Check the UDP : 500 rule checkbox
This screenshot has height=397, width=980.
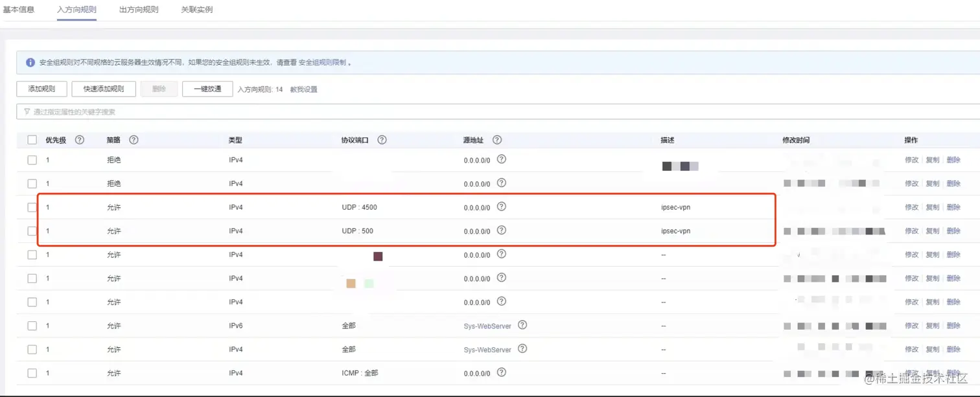click(x=32, y=231)
